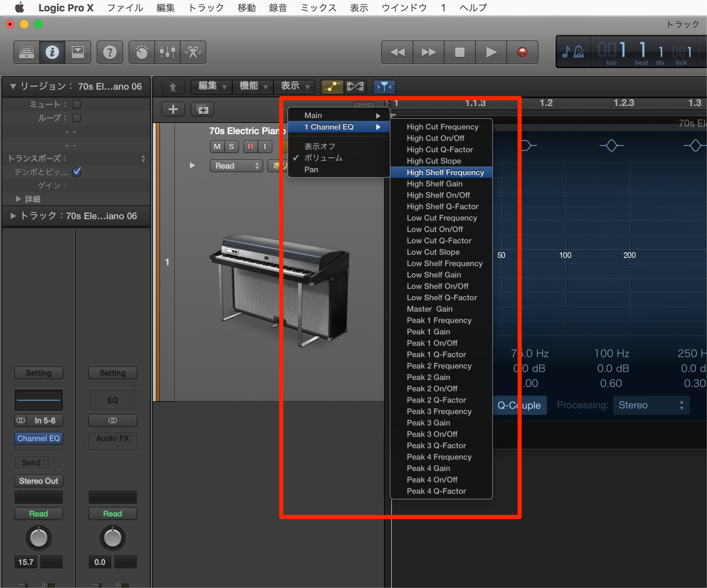Open Smart Controls knob icon
Screen dimensions: 707x588
[142, 52]
